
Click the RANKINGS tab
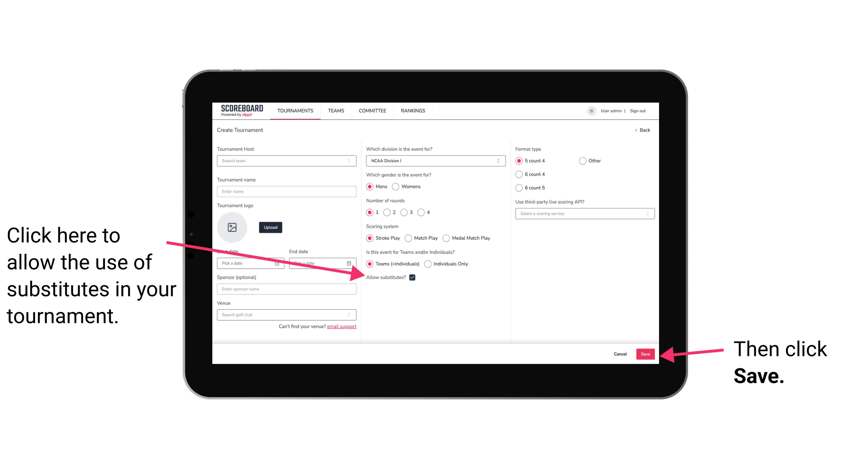(x=413, y=110)
